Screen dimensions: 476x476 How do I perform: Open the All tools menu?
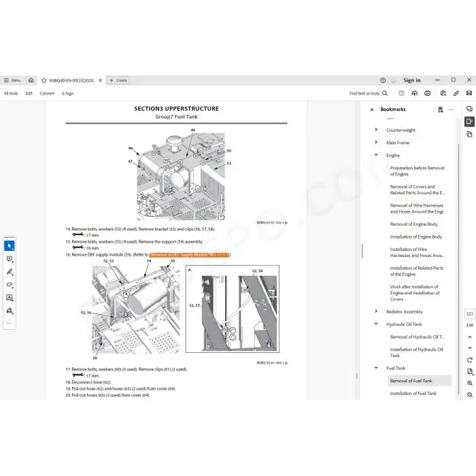pos(11,93)
